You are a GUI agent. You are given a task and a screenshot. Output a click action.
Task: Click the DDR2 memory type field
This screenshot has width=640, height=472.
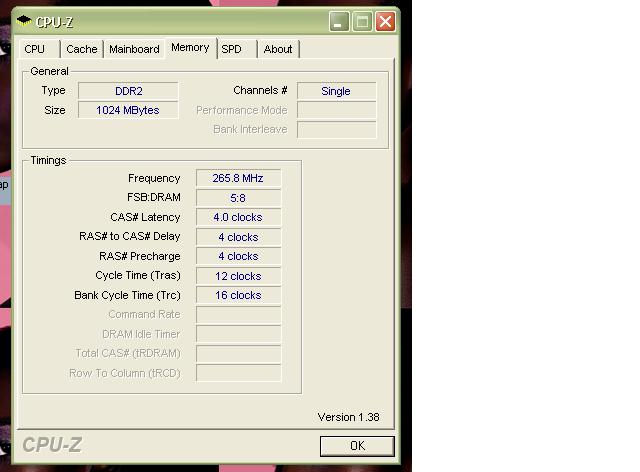(128, 91)
